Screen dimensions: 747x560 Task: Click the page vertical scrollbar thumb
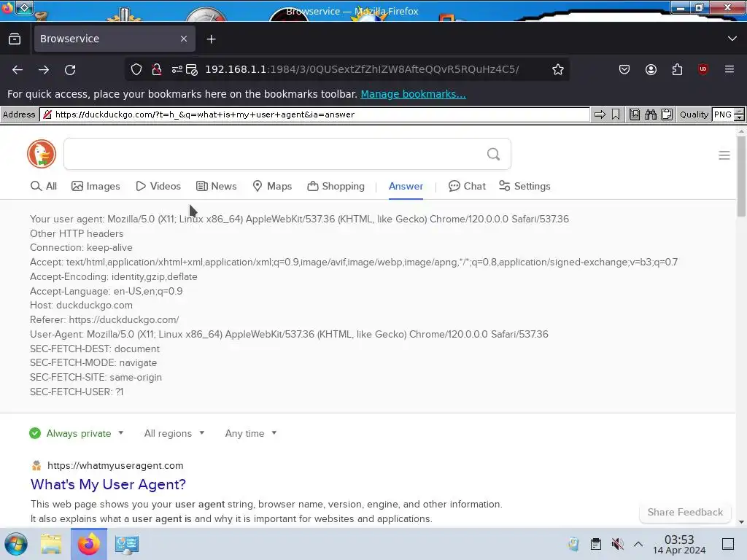[741, 176]
